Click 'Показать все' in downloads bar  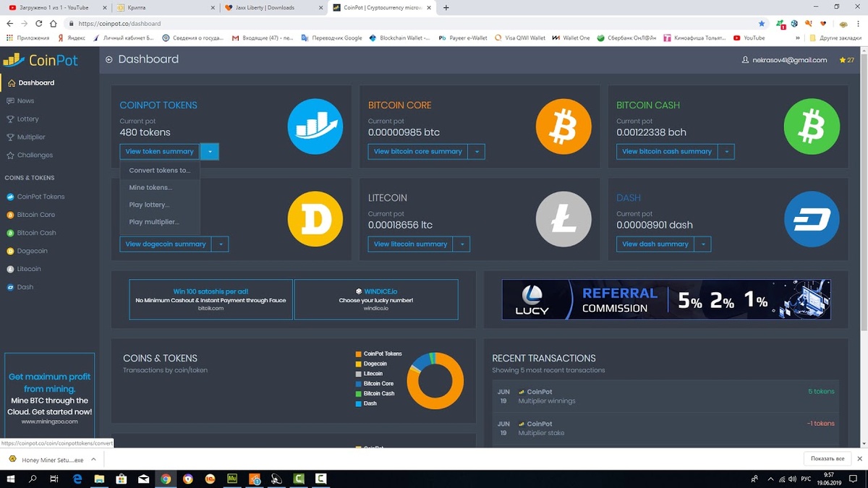(827, 459)
